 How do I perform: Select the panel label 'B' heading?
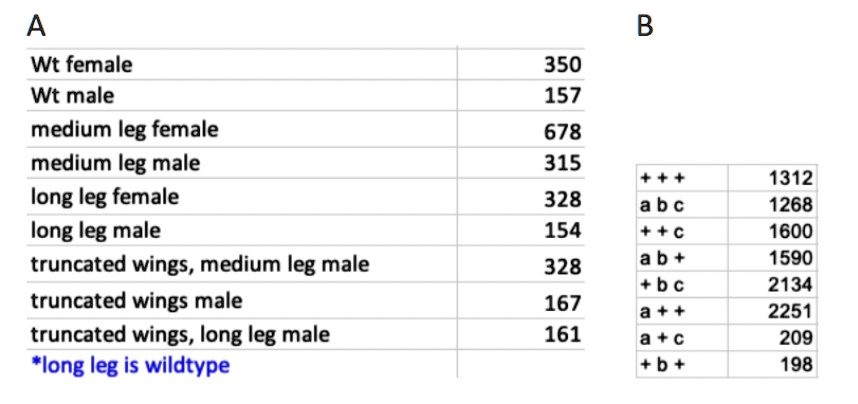tap(646, 27)
